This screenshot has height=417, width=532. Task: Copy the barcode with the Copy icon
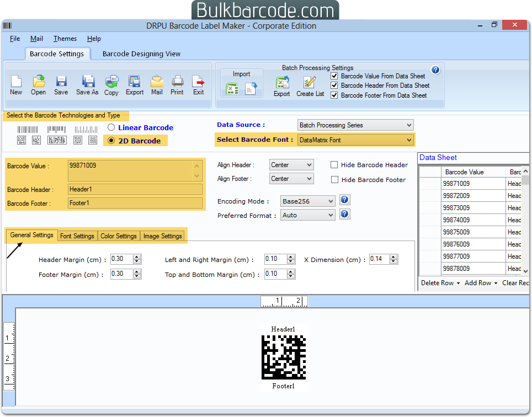coord(111,82)
